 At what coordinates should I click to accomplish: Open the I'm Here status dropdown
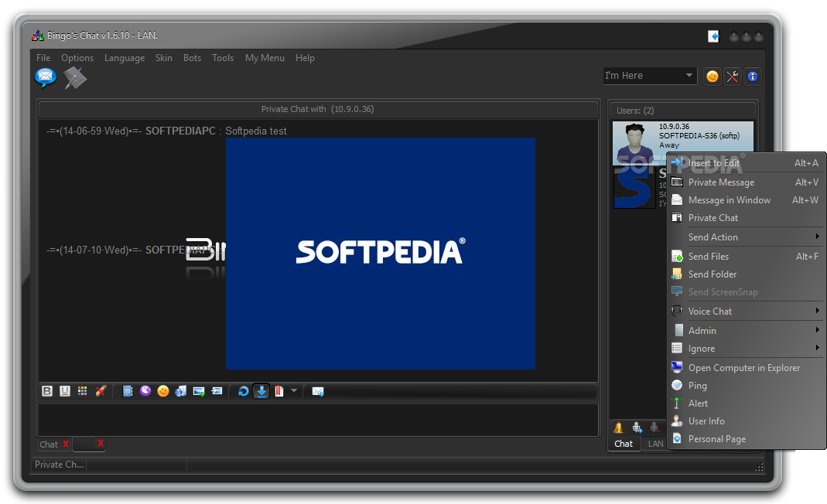coord(650,76)
